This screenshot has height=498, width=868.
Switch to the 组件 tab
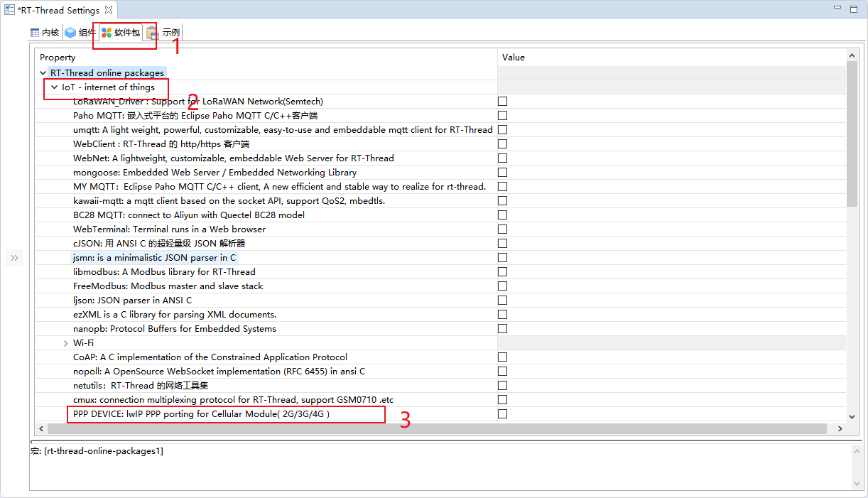[78, 32]
